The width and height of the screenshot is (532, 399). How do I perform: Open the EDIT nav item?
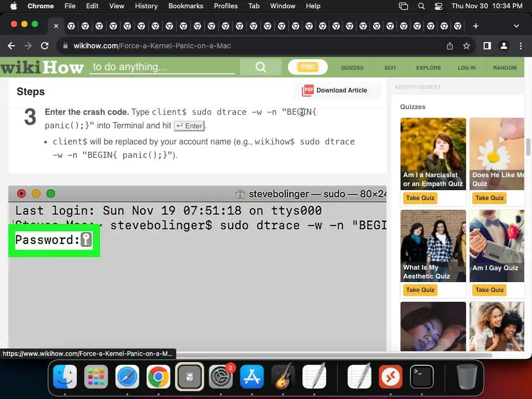390,68
